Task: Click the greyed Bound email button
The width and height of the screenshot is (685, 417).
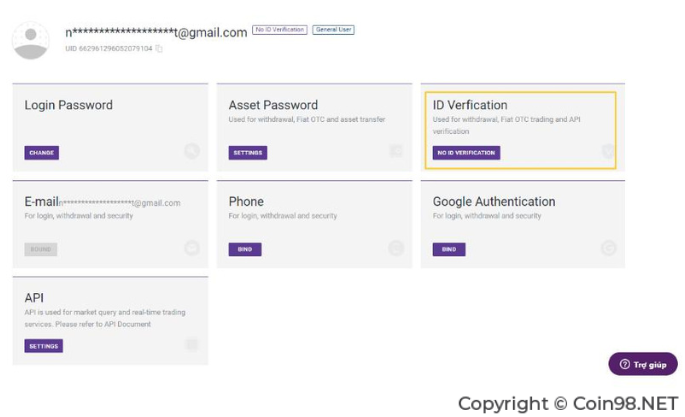Action: pyautogui.click(x=41, y=249)
